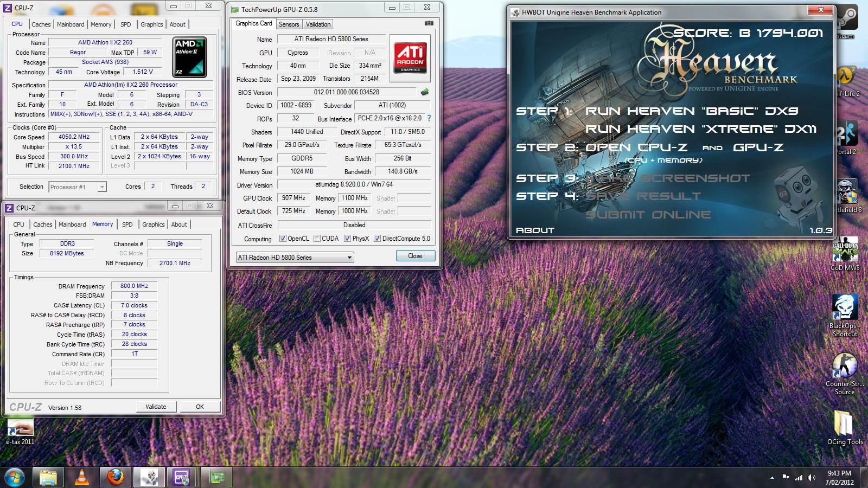Click the ATI Radeon logo in GPU-Z
The height and width of the screenshot is (488, 868).
[x=410, y=59]
